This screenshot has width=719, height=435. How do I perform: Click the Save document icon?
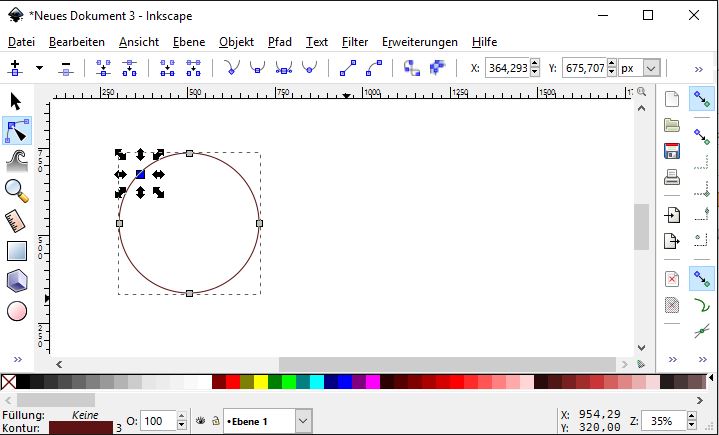coord(672,151)
